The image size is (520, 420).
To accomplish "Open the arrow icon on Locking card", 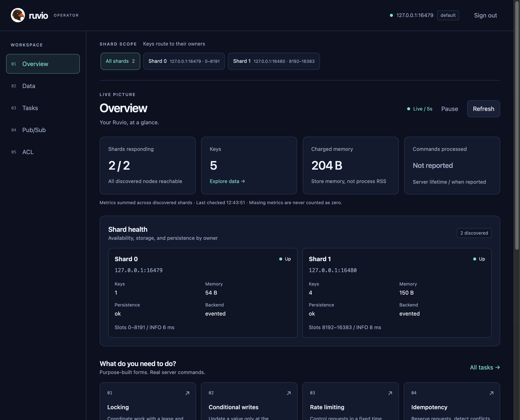I will click(x=188, y=393).
